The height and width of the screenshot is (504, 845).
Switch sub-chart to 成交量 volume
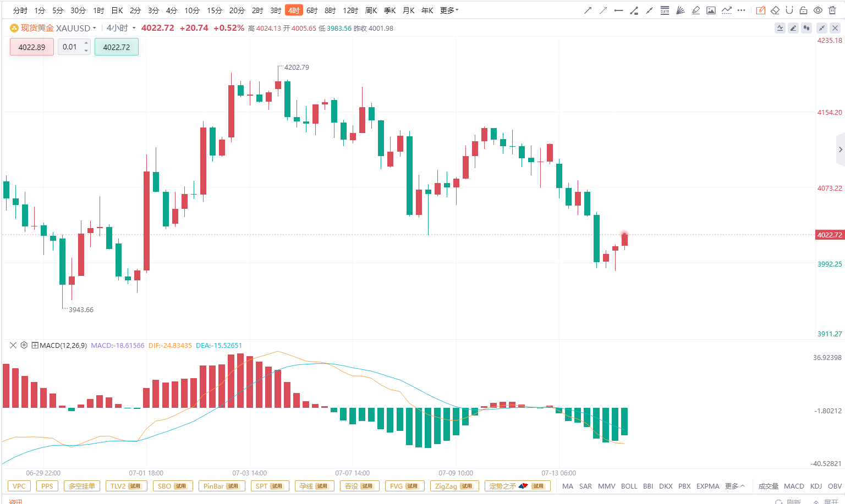[769, 486]
